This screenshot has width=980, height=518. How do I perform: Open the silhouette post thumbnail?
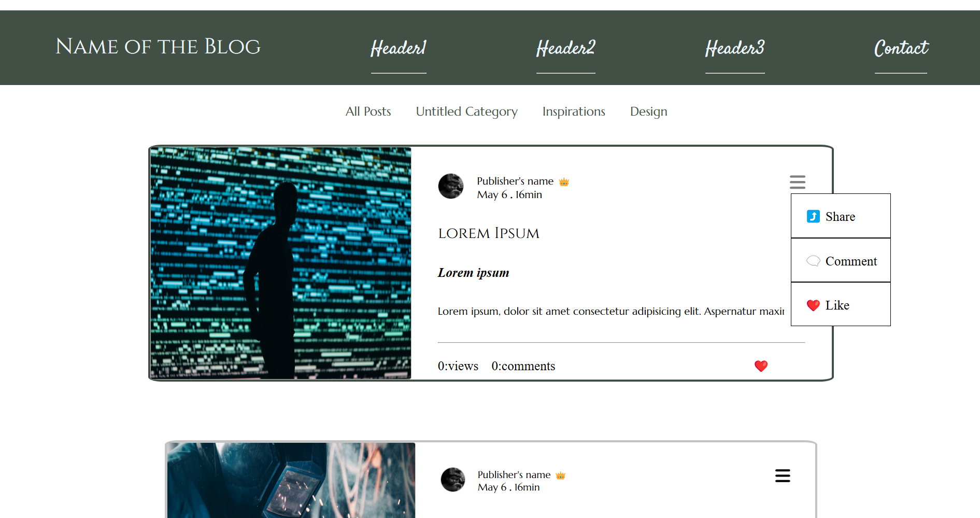pyautogui.click(x=280, y=263)
